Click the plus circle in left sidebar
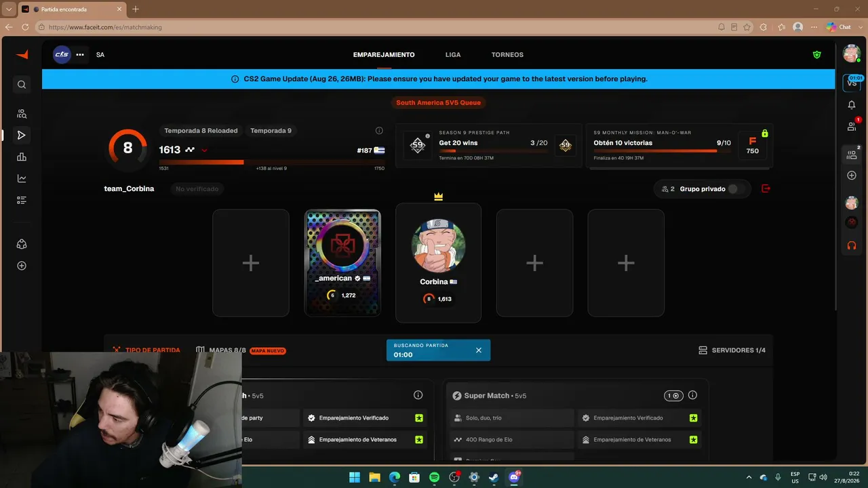This screenshot has width=868, height=488. [x=22, y=266]
